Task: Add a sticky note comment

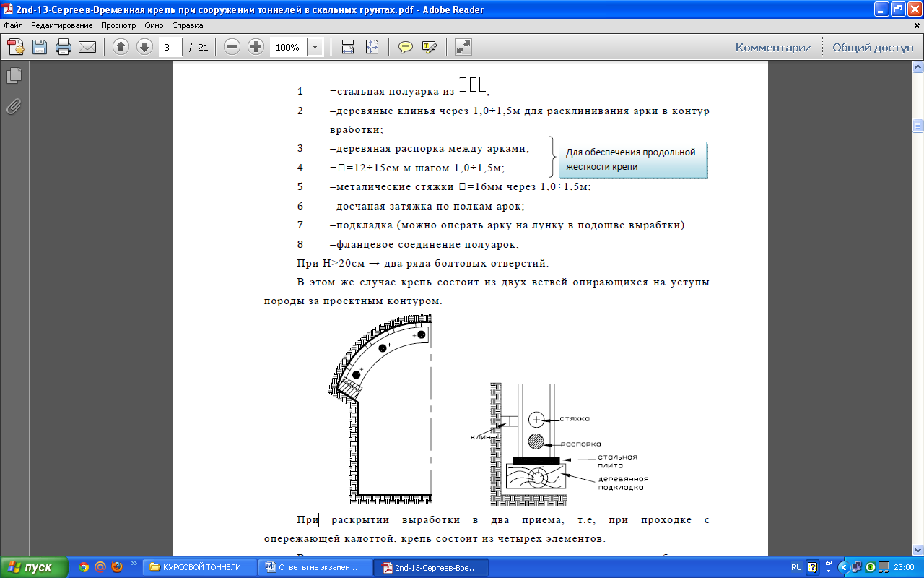Action: (x=406, y=47)
